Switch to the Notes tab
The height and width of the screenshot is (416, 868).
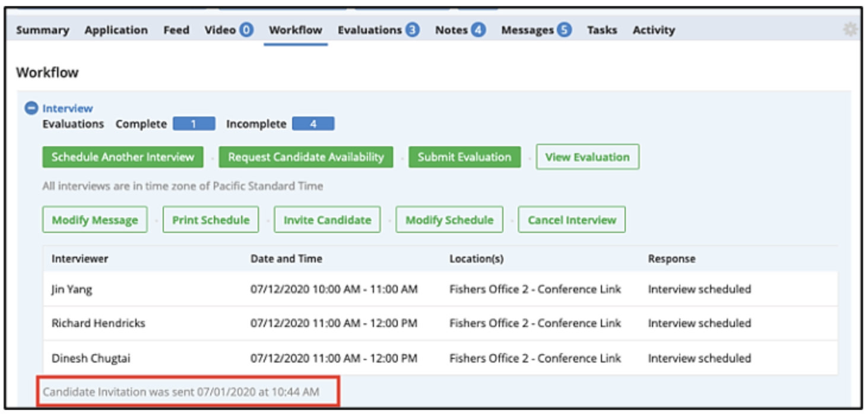[460, 30]
